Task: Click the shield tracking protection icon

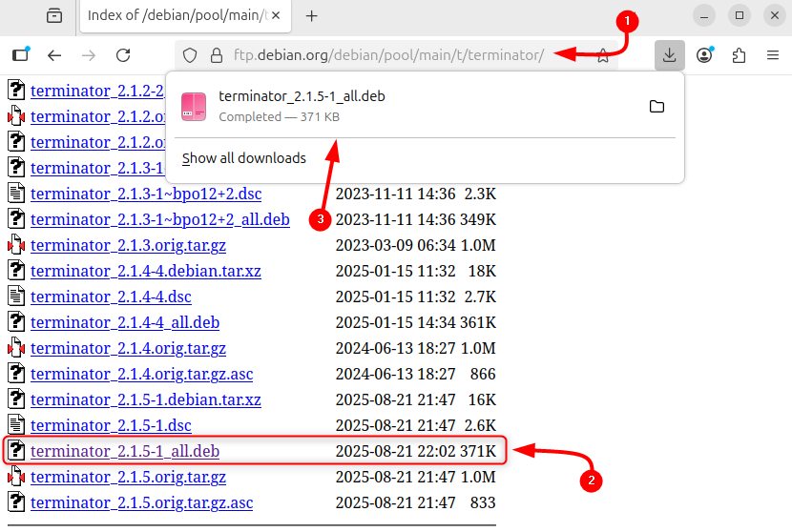Action: coord(190,55)
